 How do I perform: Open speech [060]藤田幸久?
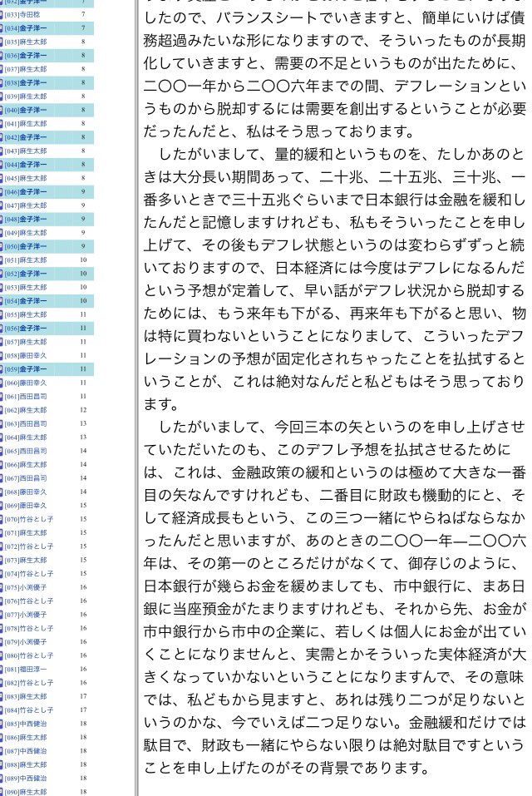point(26,383)
